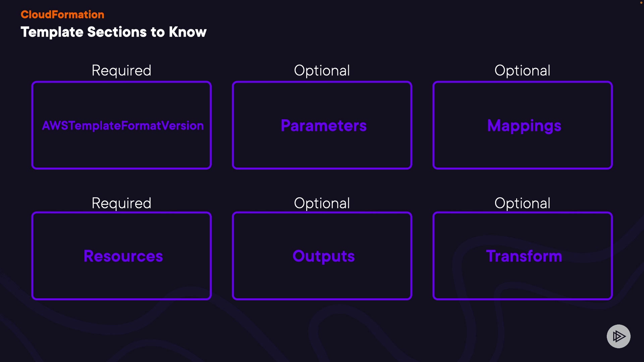Click Optional label above Mappings box
The image size is (644, 362).
522,70
